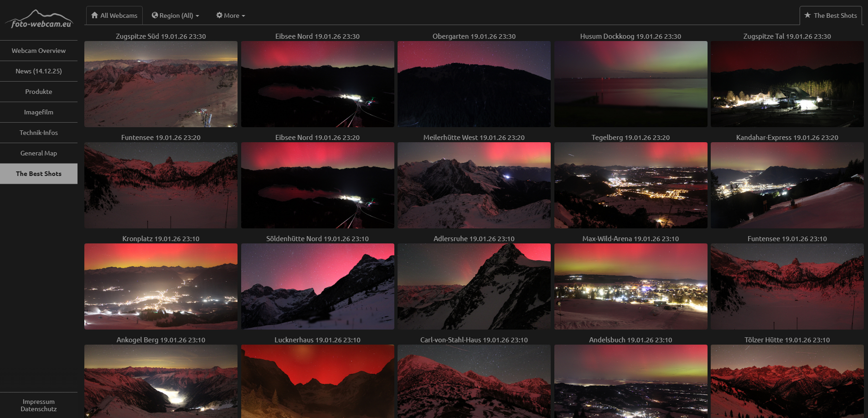
Task: Click the Impressum link
Action: pyautogui.click(x=39, y=402)
